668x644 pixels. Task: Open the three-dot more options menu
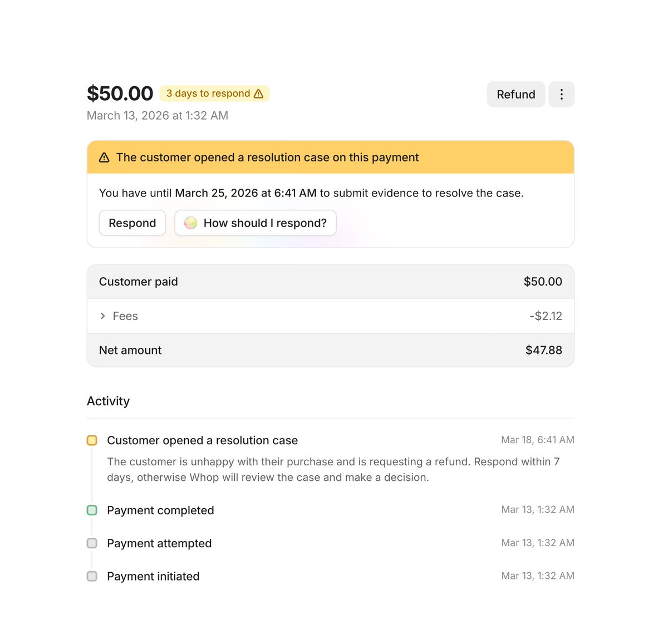coord(561,94)
